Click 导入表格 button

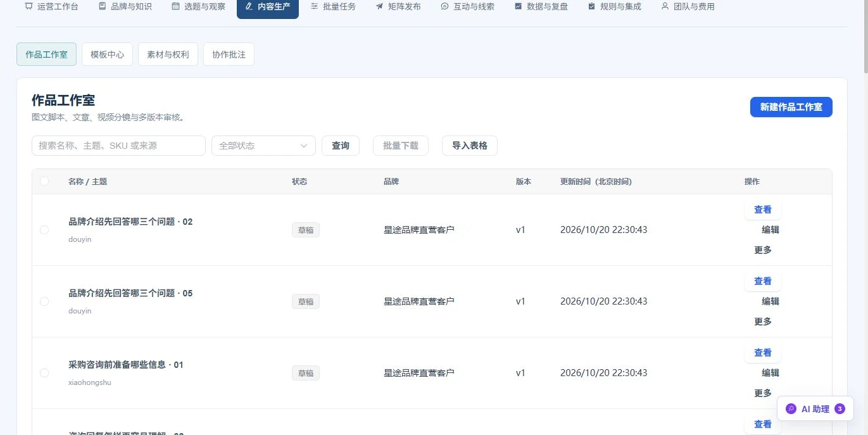[470, 146]
